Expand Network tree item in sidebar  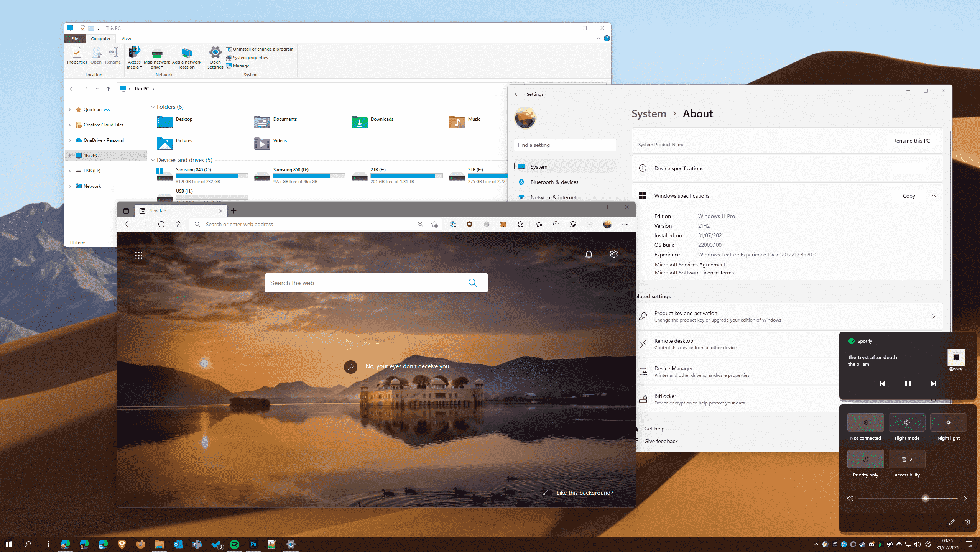click(70, 185)
